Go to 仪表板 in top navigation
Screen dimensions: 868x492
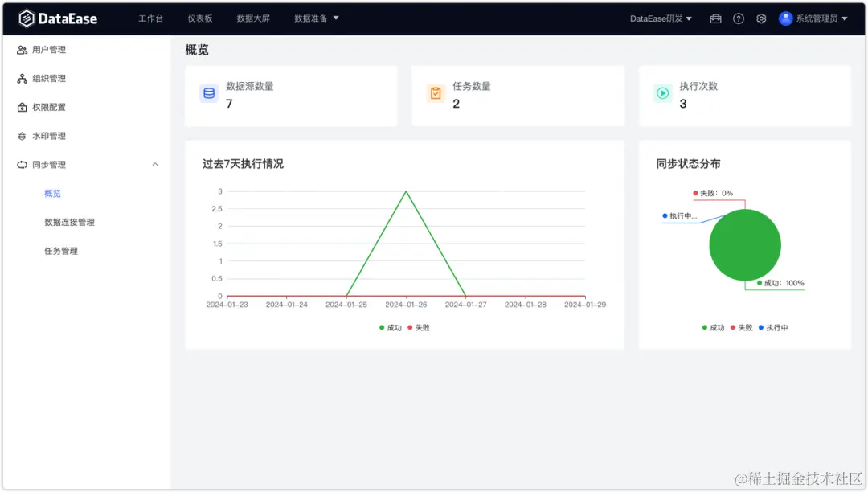point(200,18)
